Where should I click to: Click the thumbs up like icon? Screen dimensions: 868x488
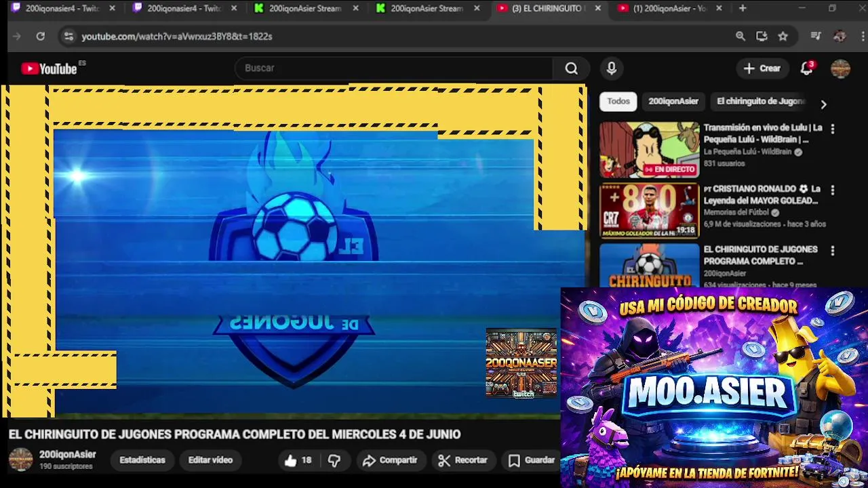pyautogui.click(x=290, y=460)
